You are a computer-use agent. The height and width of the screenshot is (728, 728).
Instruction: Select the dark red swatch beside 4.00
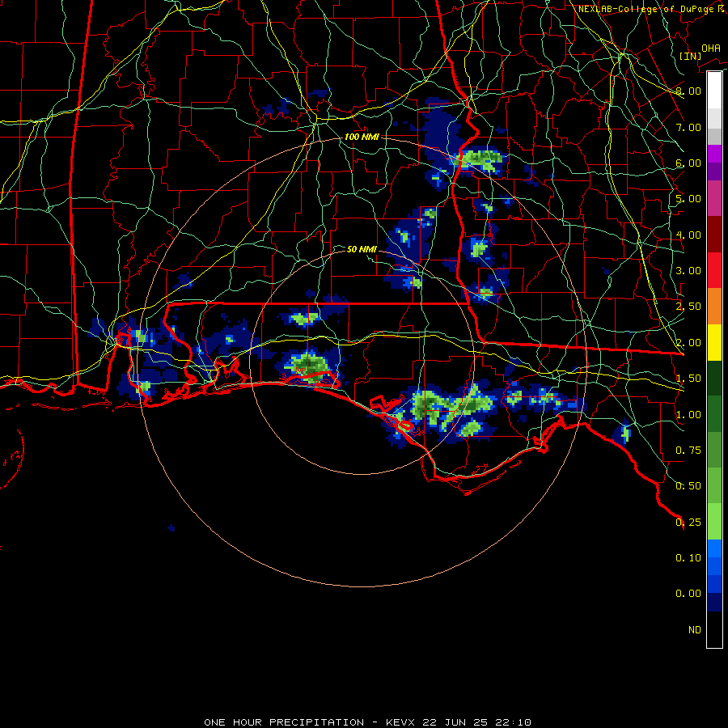pyautogui.click(x=714, y=235)
